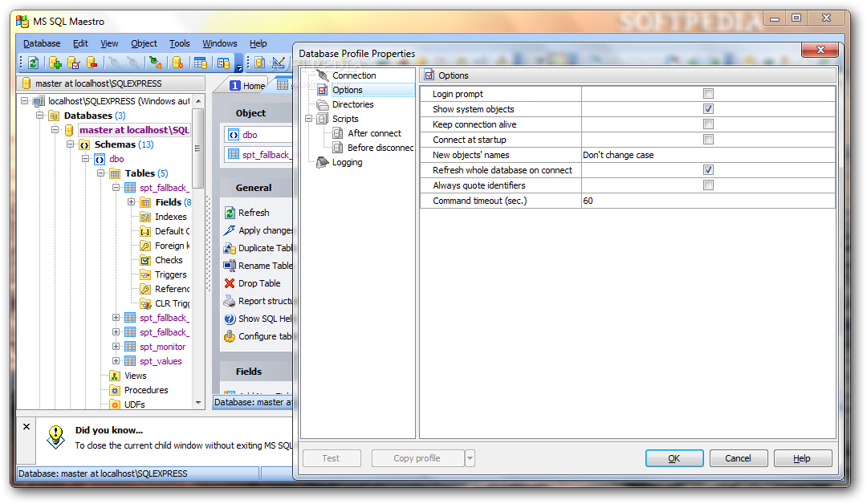Select the spt_monitor table in the tree

pos(162,347)
